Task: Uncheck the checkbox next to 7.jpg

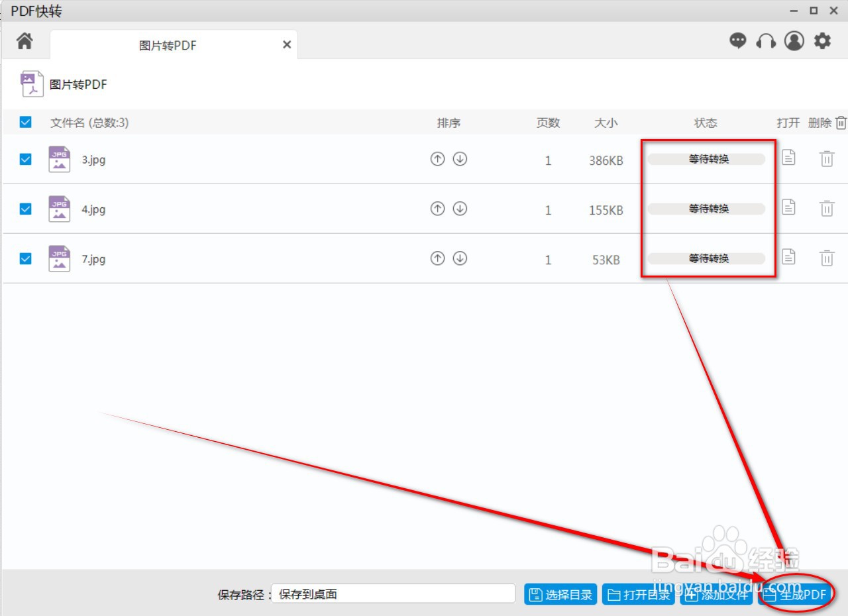Action: tap(25, 258)
